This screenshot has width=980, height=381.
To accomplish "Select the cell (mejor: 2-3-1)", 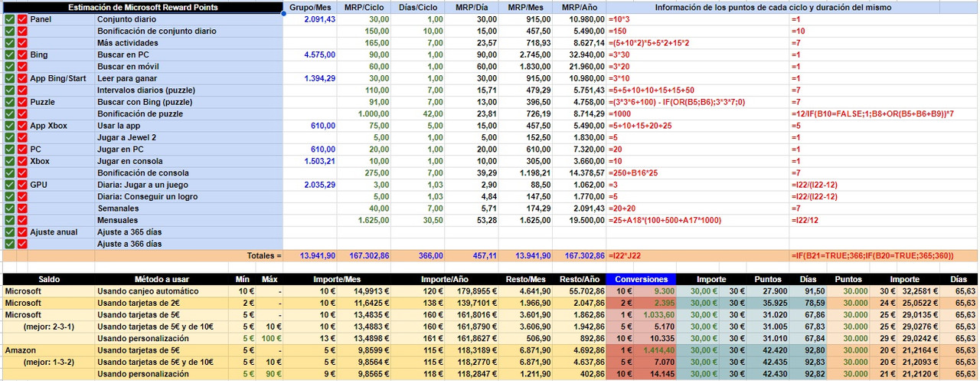I will [x=48, y=327].
